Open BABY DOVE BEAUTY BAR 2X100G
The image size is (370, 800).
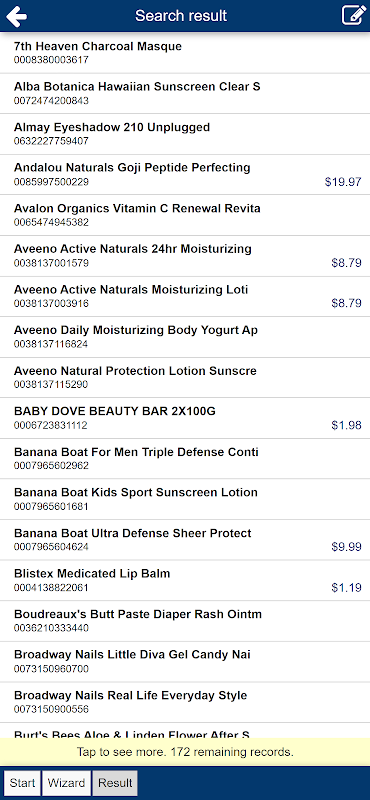point(185,418)
